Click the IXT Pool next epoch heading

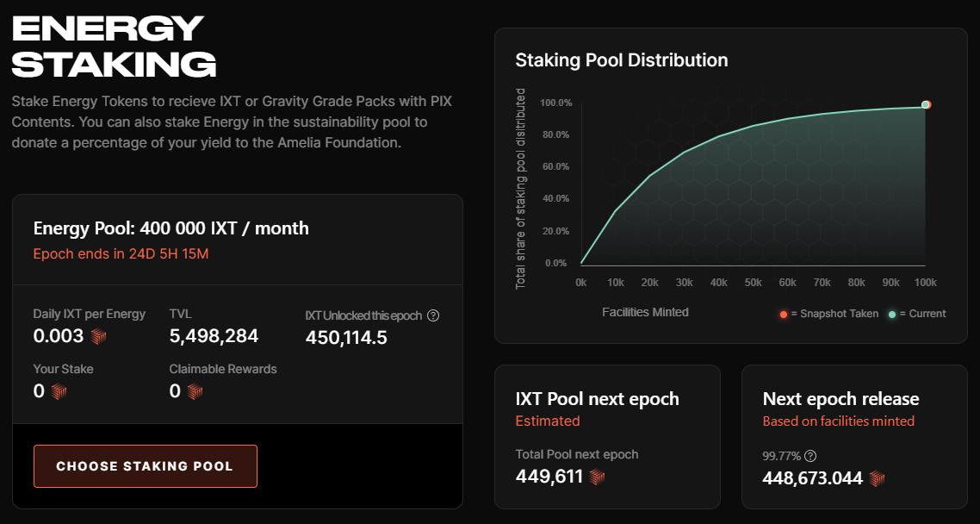[x=597, y=399]
